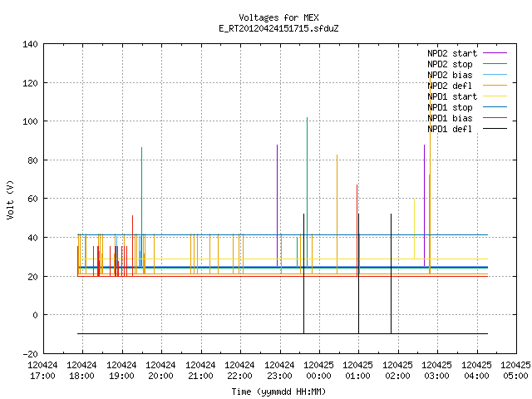The height and width of the screenshot is (399, 532).
Task: Click the 120425 02:00 time label
Action: pyautogui.click(x=397, y=371)
